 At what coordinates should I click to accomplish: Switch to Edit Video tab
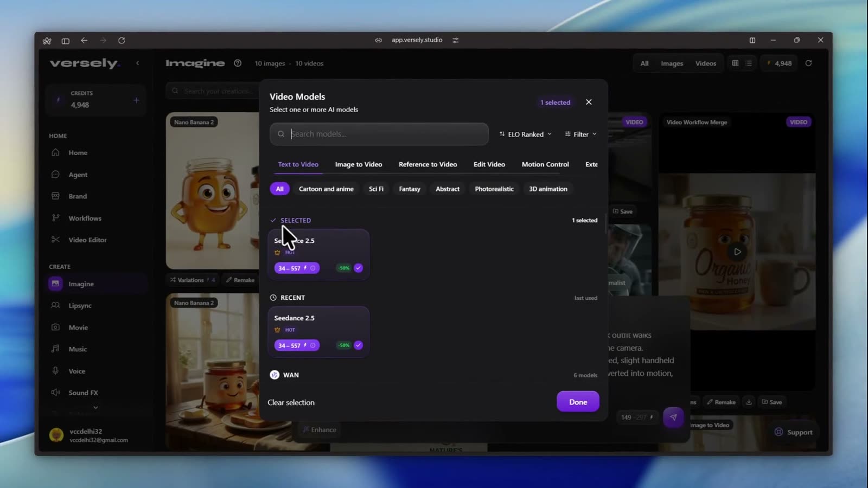click(x=489, y=164)
